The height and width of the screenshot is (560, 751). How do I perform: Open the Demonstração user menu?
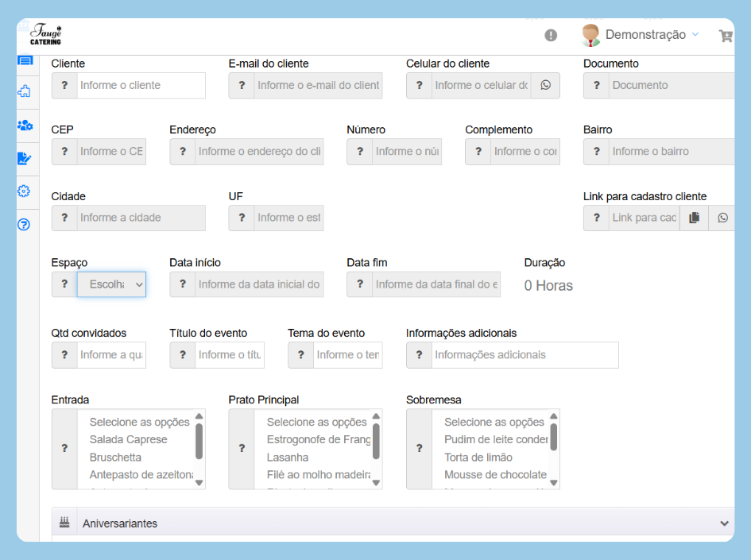645,35
